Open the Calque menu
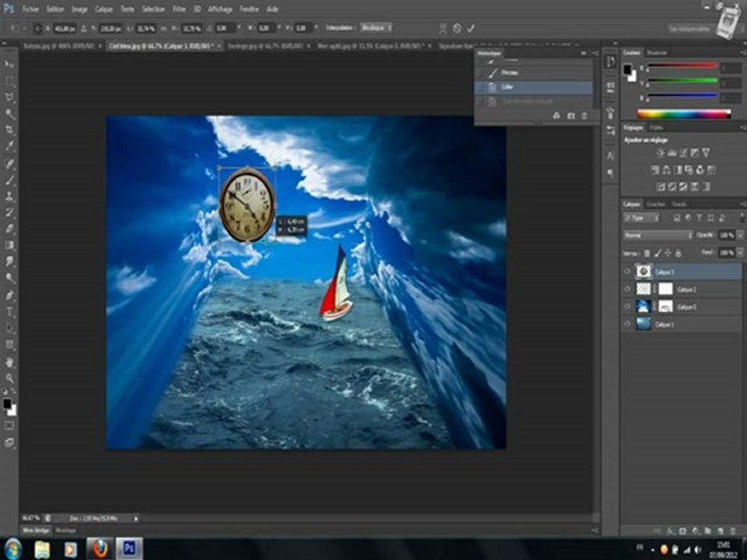The height and width of the screenshot is (560, 747). click(103, 9)
